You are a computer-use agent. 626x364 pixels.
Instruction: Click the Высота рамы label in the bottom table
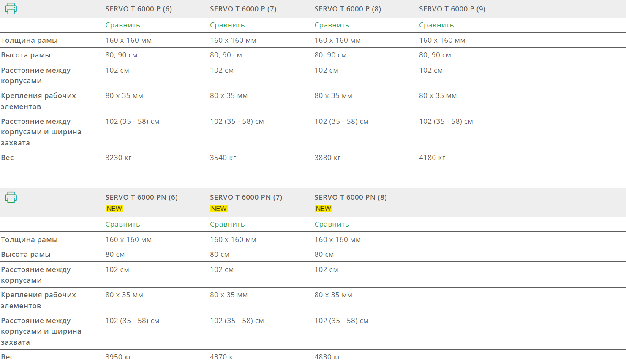point(26,254)
